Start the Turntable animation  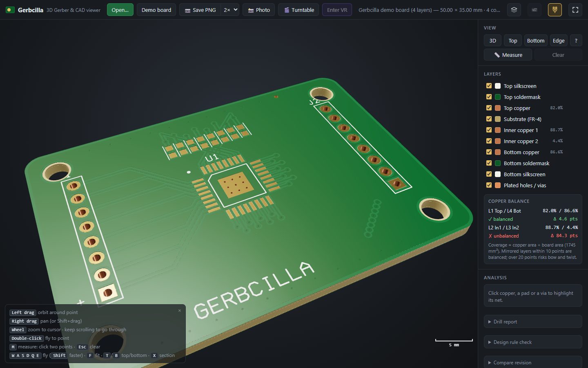tap(299, 10)
